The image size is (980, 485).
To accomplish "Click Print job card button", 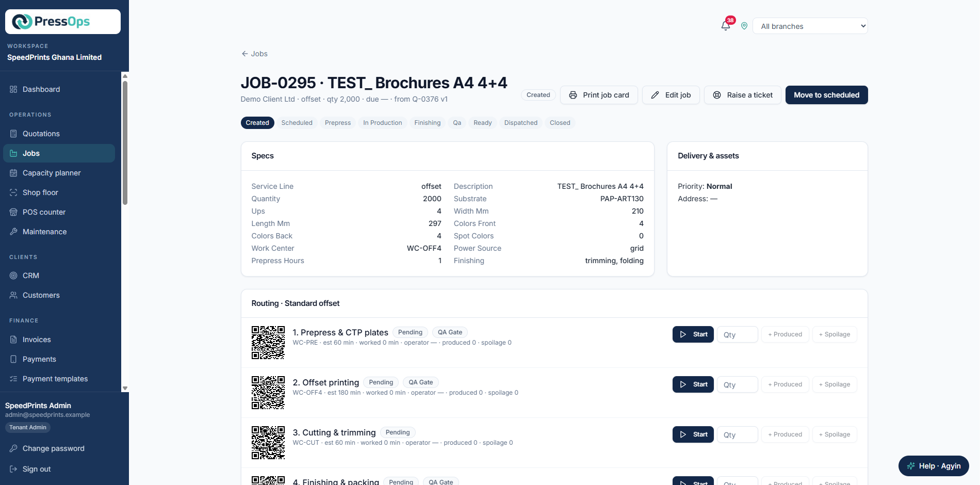I will [x=599, y=95].
